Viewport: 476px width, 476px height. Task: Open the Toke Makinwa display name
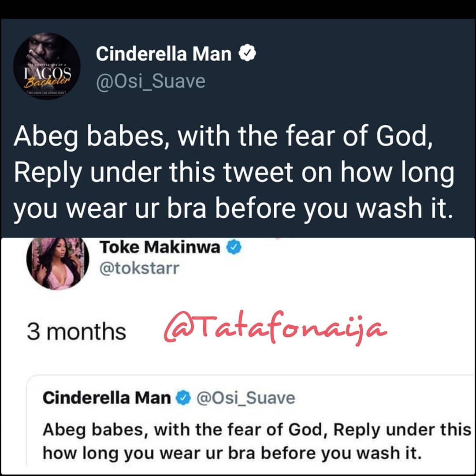click(160, 248)
